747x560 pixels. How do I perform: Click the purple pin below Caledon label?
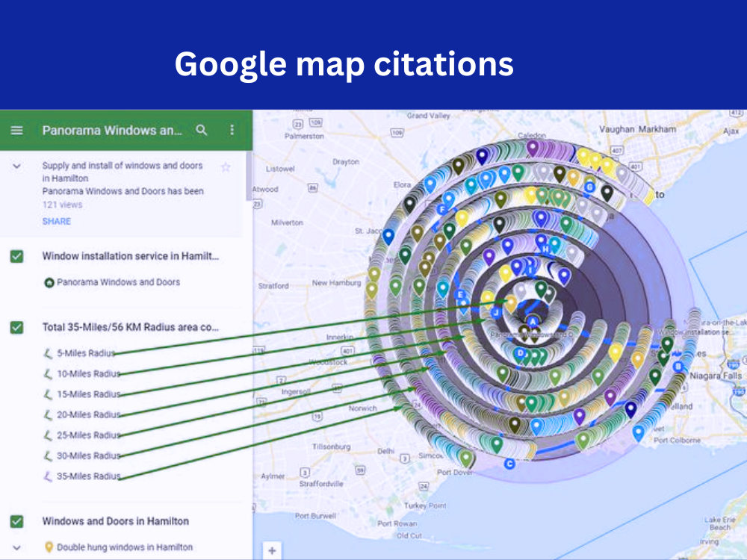(533, 148)
